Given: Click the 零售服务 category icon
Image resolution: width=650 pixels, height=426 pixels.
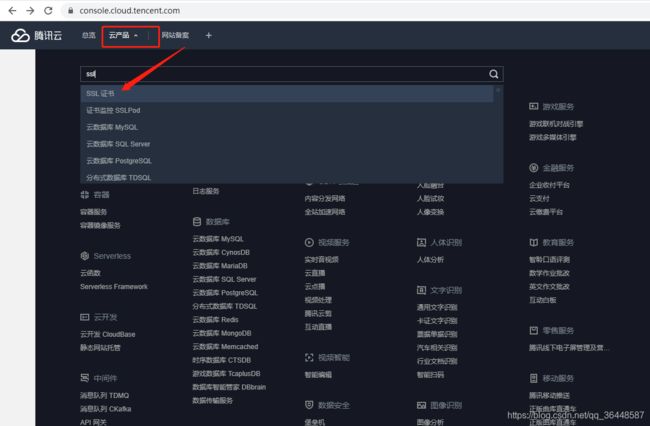Looking at the screenshot, I should [534, 330].
